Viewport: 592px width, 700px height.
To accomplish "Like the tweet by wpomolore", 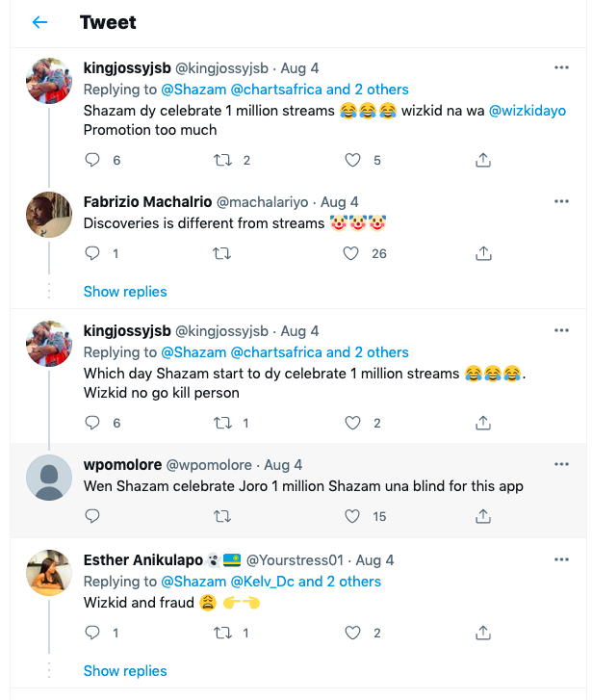I will pos(352,516).
